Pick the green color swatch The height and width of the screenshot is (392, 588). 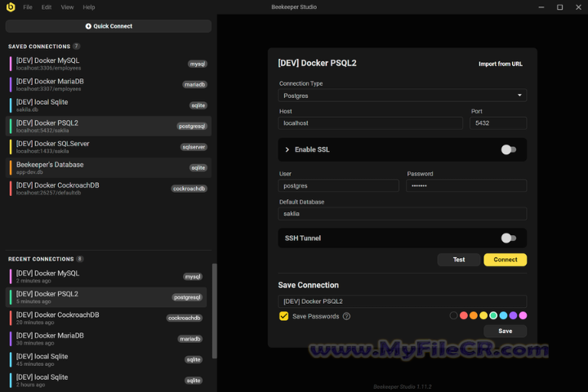tap(493, 315)
